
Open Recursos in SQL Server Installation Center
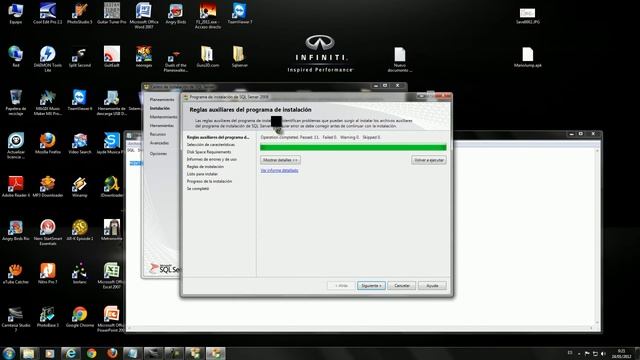(x=158, y=134)
